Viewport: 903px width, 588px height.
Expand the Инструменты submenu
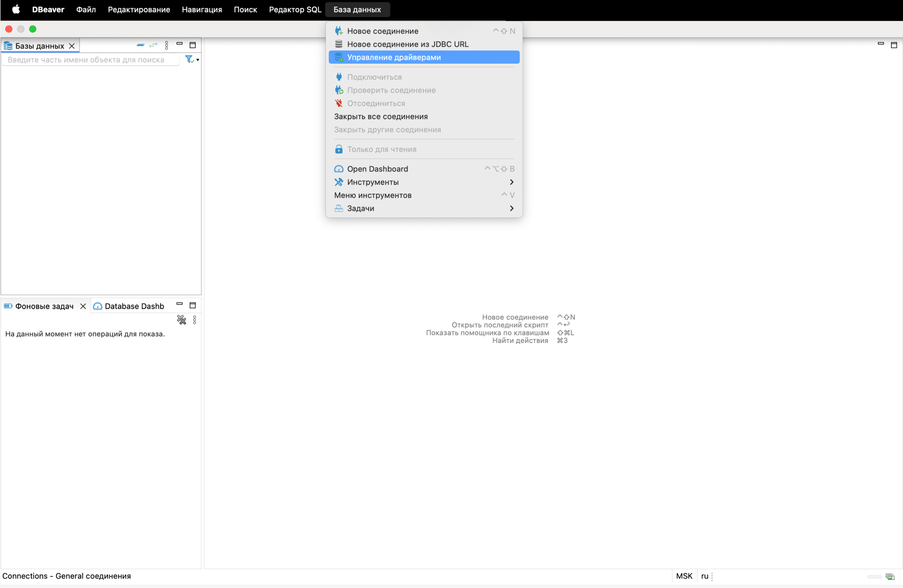373,182
